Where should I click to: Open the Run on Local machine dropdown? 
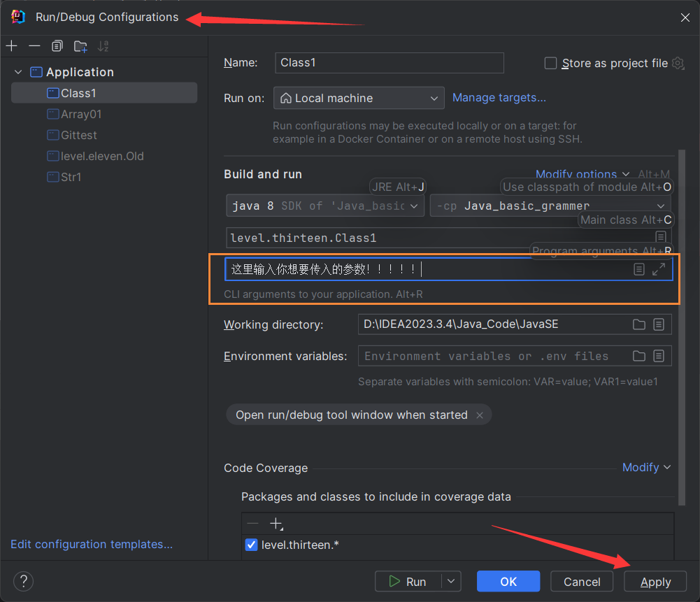359,98
